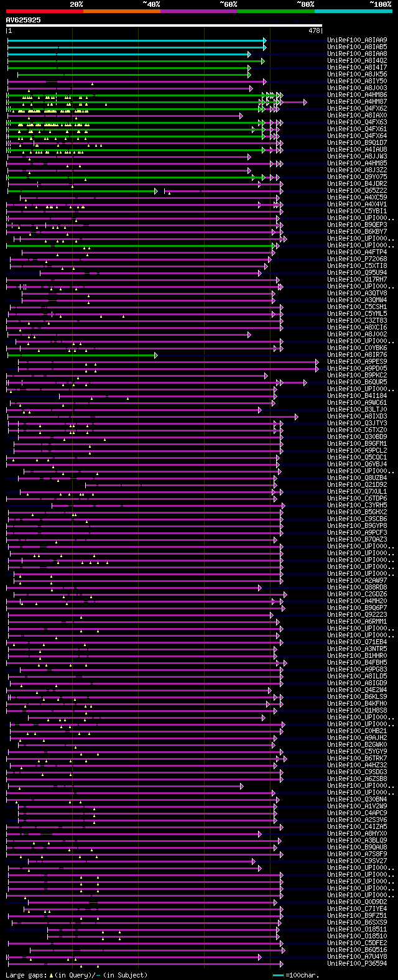
Task: Click UniRef100_Q4FX63 label
Action: (357, 122)
